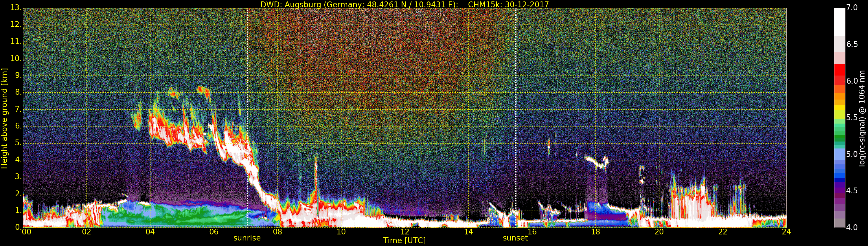Screen dimensions: 868x246
Task: Click height axis tick label '5.'
Action: pos(18,143)
